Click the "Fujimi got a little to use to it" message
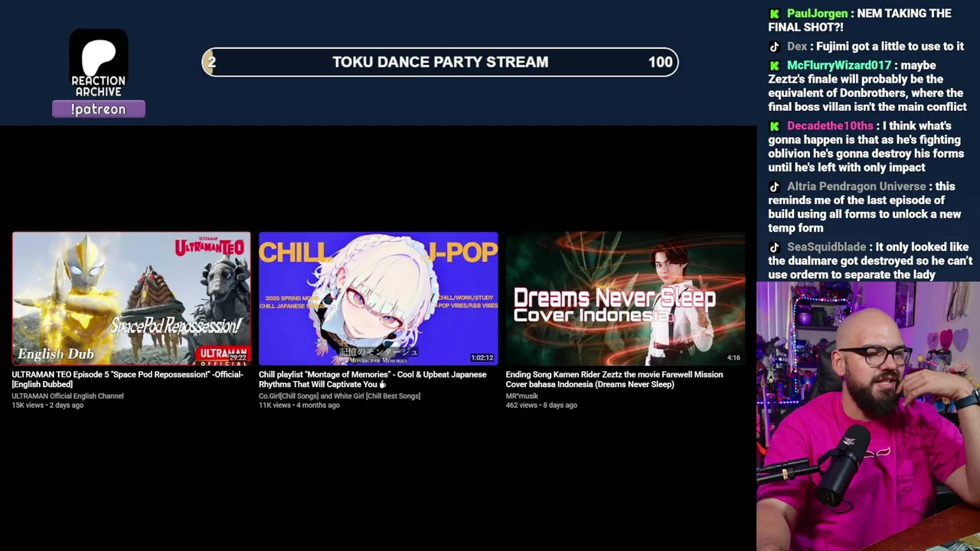Screen dimensions: 980x551 pos(890,47)
